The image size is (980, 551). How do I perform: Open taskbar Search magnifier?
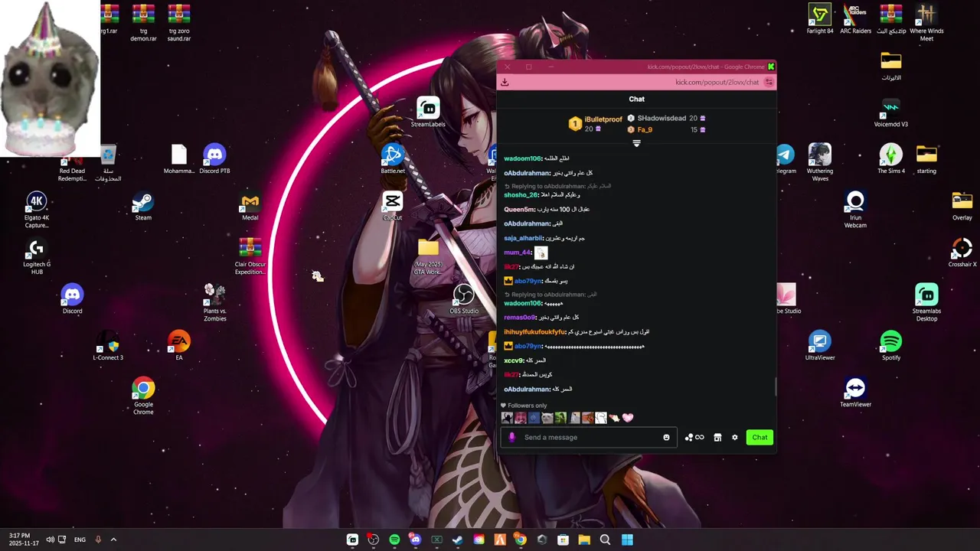tap(605, 540)
